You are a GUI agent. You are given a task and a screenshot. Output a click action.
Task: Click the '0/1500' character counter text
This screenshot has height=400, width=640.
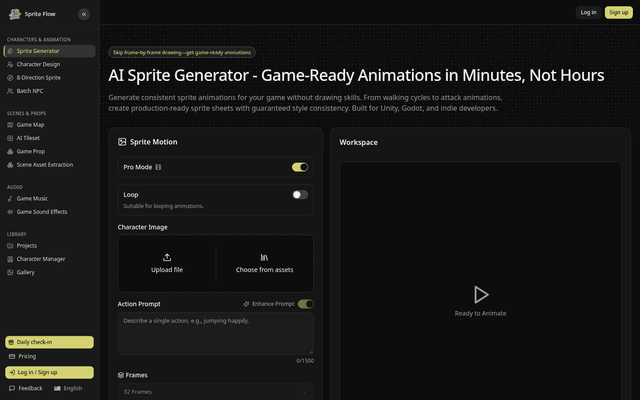coord(305,361)
